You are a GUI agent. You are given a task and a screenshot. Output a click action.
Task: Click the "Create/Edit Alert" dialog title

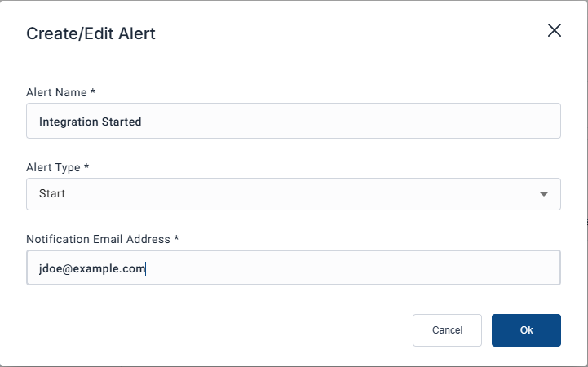coord(91,33)
